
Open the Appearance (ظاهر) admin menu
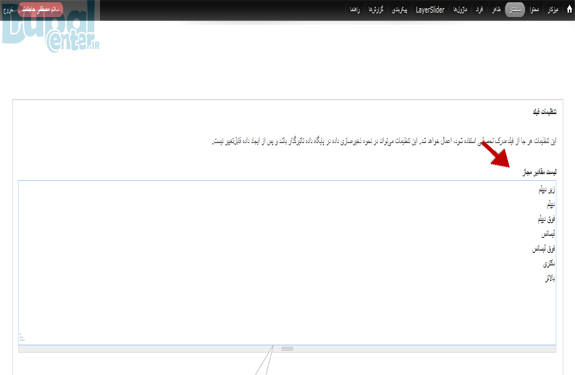(x=496, y=10)
